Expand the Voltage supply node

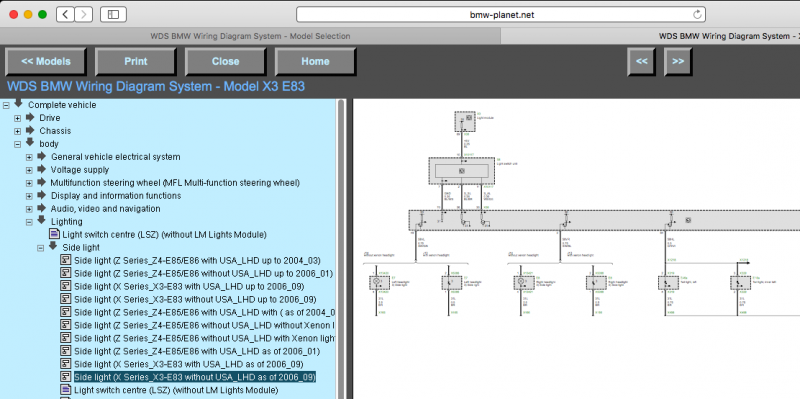point(29,170)
